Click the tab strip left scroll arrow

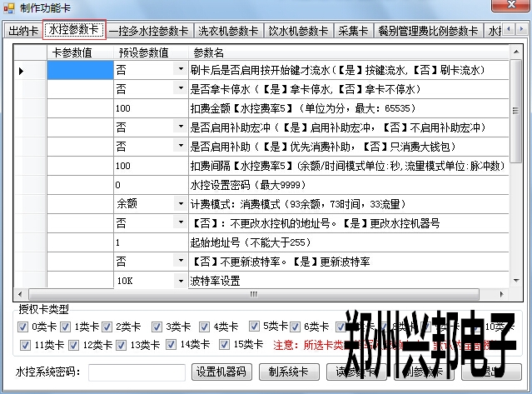click(x=510, y=31)
